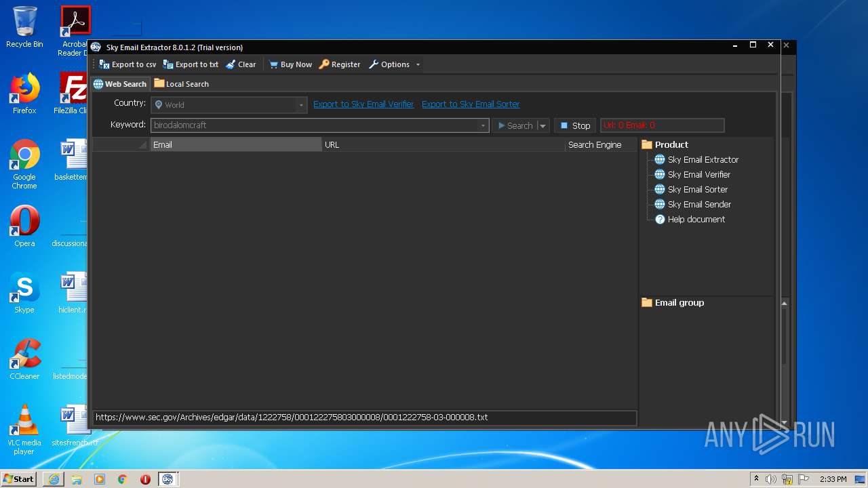
Task: Open Sky Email Extractor in Product tree
Action: tap(696, 159)
